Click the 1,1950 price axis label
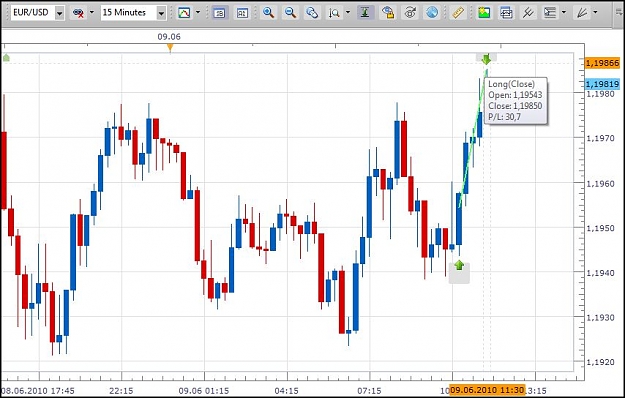625x398 pixels. click(x=600, y=228)
